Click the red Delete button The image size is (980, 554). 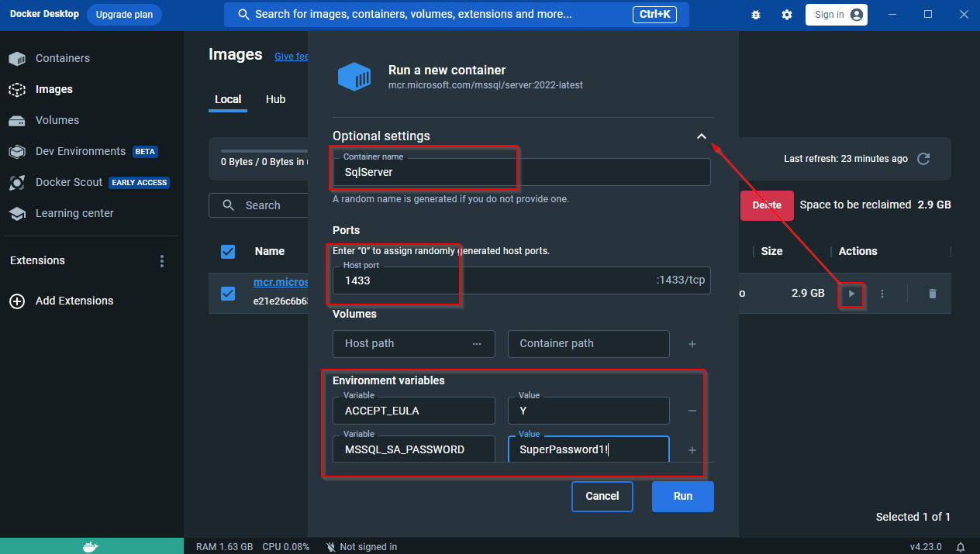(x=767, y=205)
